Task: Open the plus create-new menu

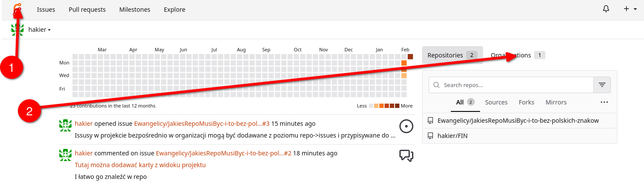Action: click(630, 9)
